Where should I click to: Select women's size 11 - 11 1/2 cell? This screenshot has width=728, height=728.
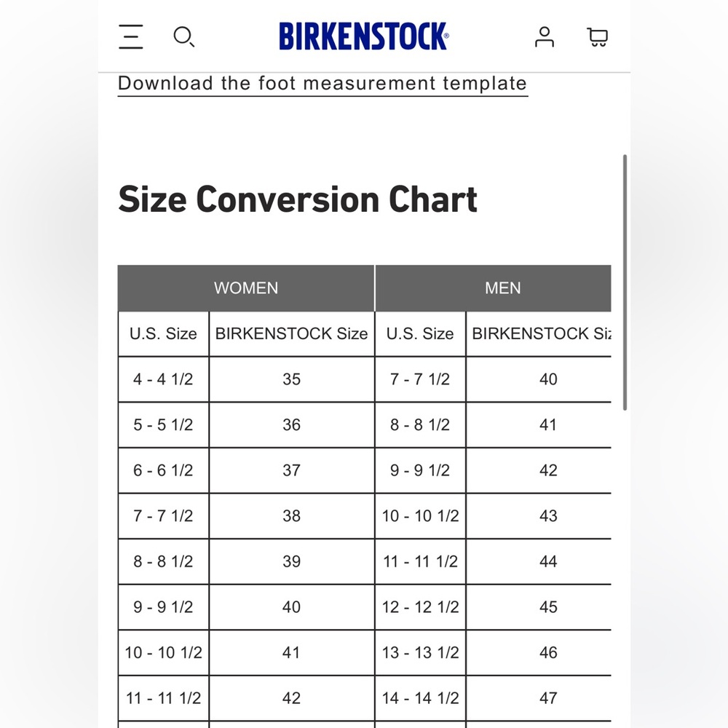[163, 698]
